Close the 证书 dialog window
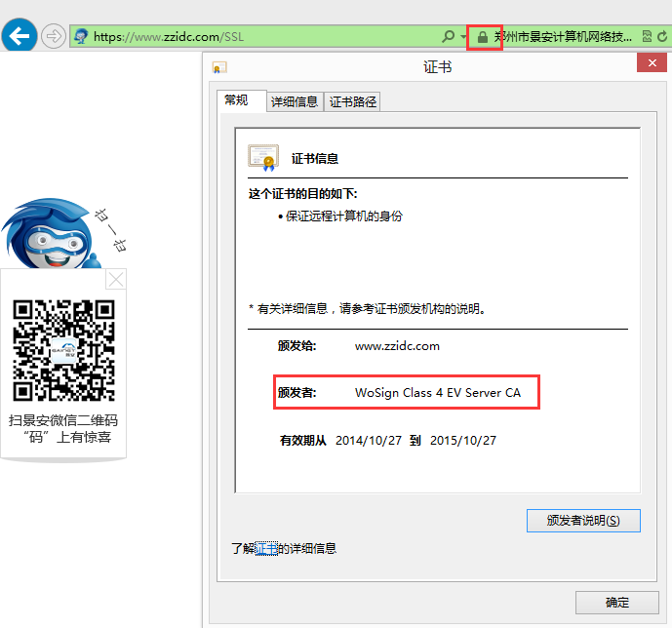 pos(652,63)
